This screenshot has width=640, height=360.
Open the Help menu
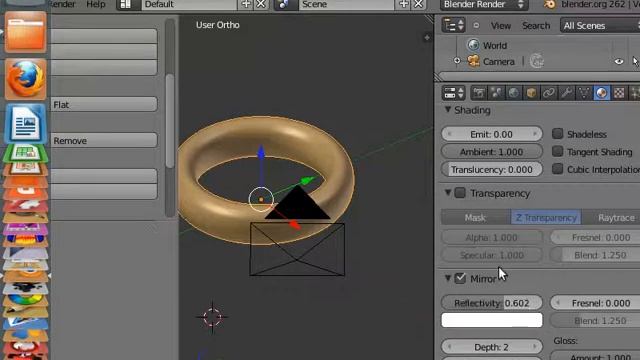tap(96, 4)
